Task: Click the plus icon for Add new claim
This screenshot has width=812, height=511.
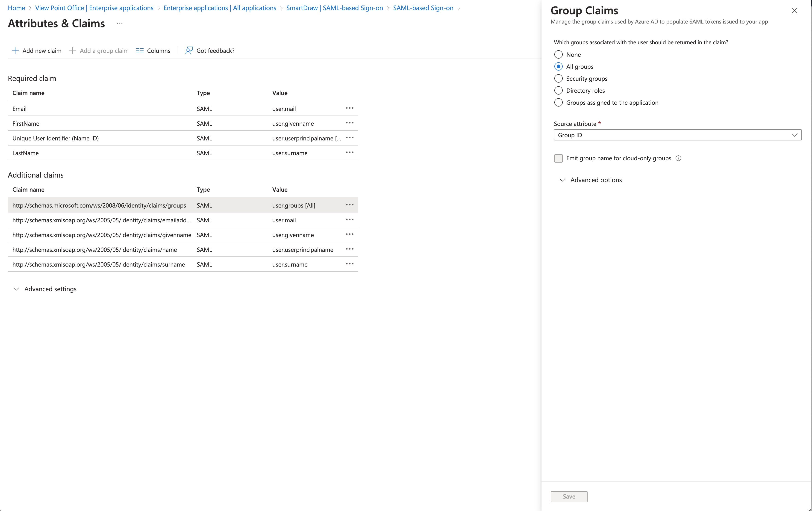Action: [15, 51]
